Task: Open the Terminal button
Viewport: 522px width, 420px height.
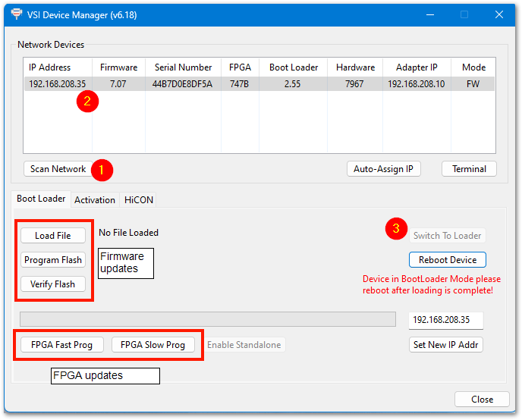Action: pos(469,169)
